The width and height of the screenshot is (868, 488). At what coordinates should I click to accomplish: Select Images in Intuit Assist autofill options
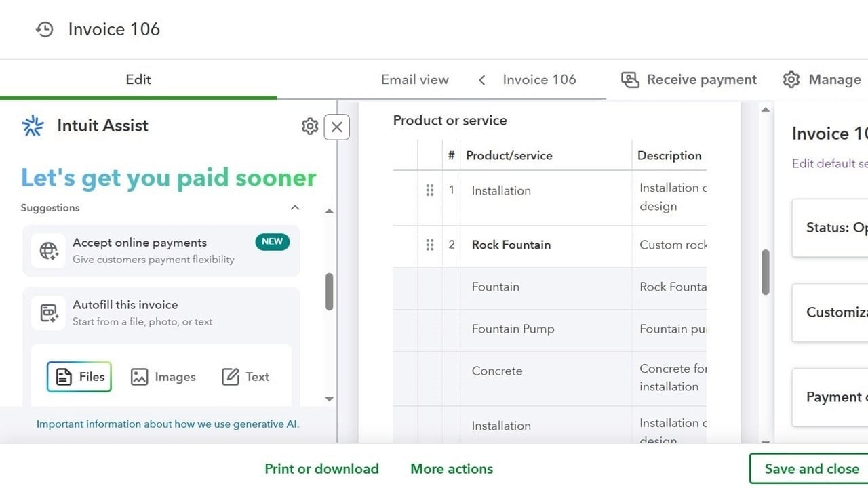pos(163,376)
